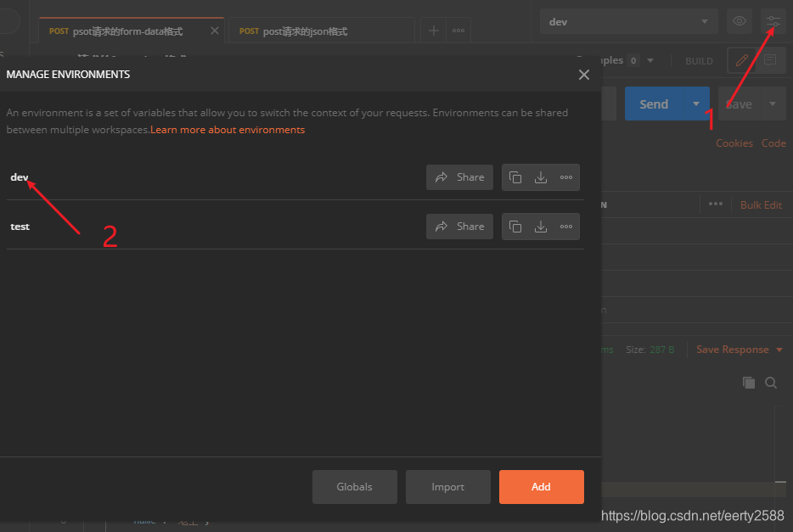Add a new environment
The image size is (793, 532).
[x=541, y=486]
